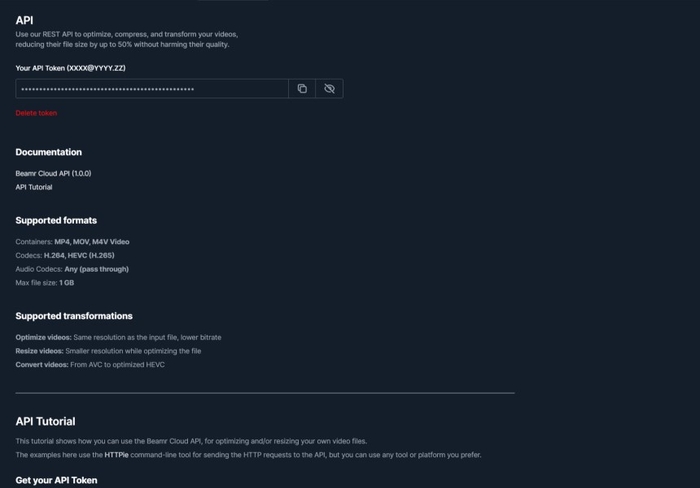The height and width of the screenshot is (488, 700).
Task: Click the Convert videos description
Action: tap(90, 365)
